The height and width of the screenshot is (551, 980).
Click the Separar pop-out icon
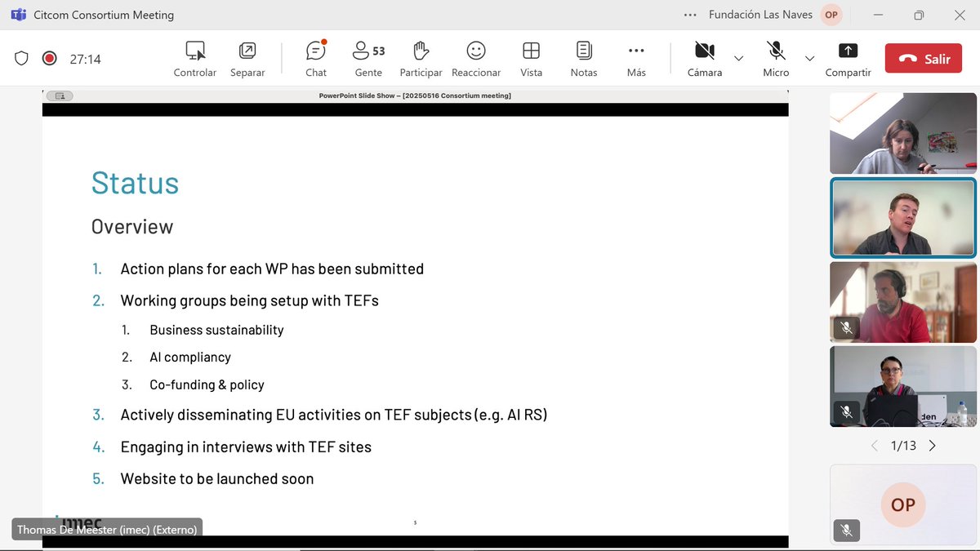coord(247,51)
